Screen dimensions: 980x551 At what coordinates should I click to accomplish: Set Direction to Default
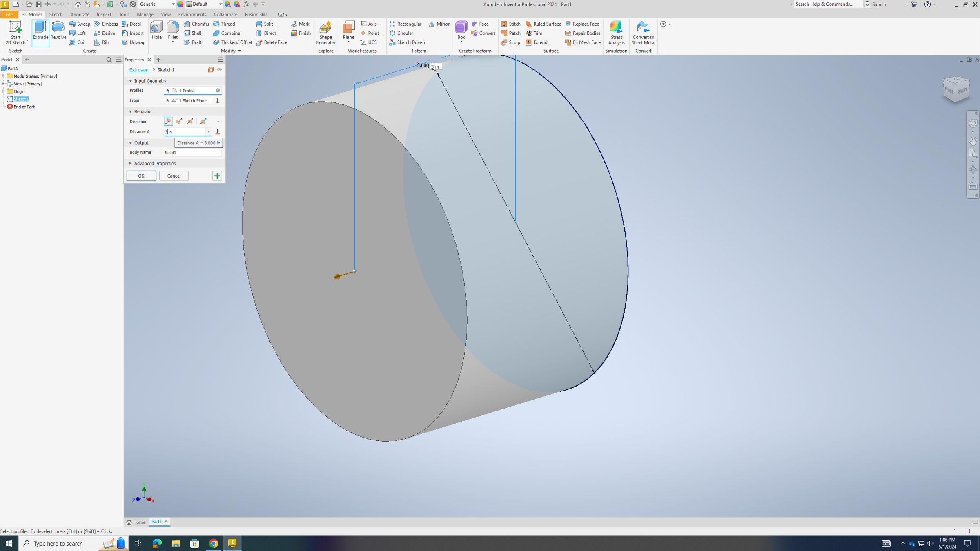(168, 122)
